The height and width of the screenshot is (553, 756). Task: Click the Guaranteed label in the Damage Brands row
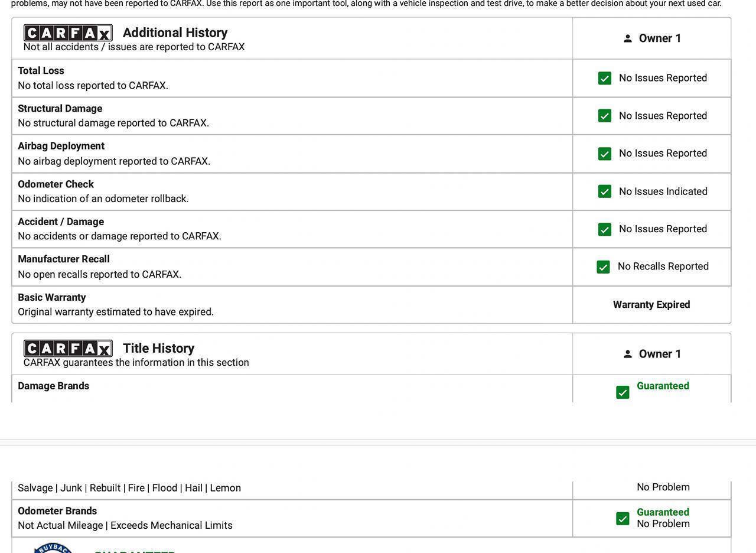663,386
